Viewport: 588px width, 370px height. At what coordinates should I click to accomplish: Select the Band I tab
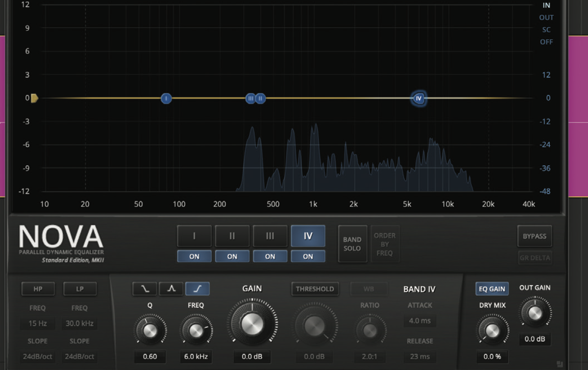pyautogui.click(x=194, y=236)
